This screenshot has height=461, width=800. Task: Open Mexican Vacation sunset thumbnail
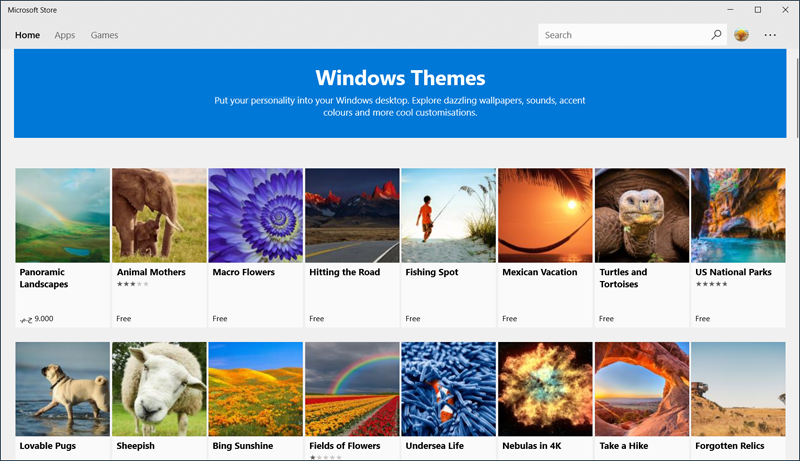pos(545,215)
